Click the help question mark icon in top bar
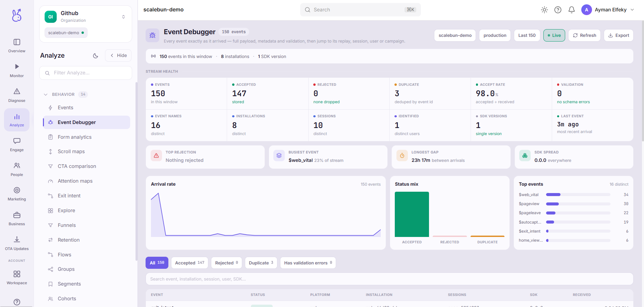The height and width of the screenshot is (307, 644). click(558, 10)
